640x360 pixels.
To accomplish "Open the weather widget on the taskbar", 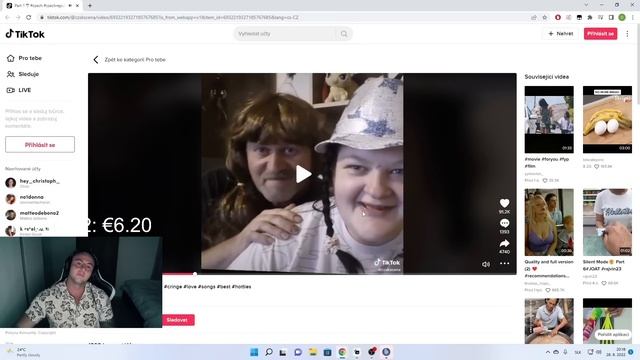I will [x=24, y=352].
